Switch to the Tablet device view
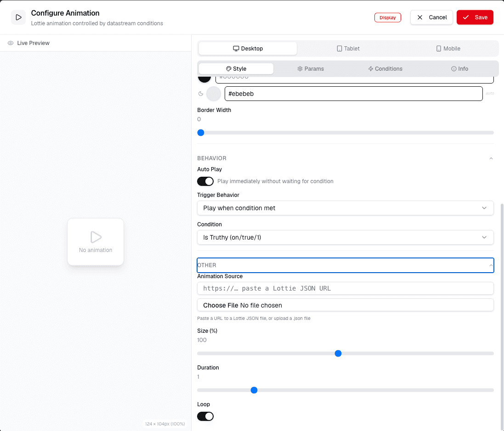Screen dimensions: 504x431 pyautogui.click(x=348, y=49)
